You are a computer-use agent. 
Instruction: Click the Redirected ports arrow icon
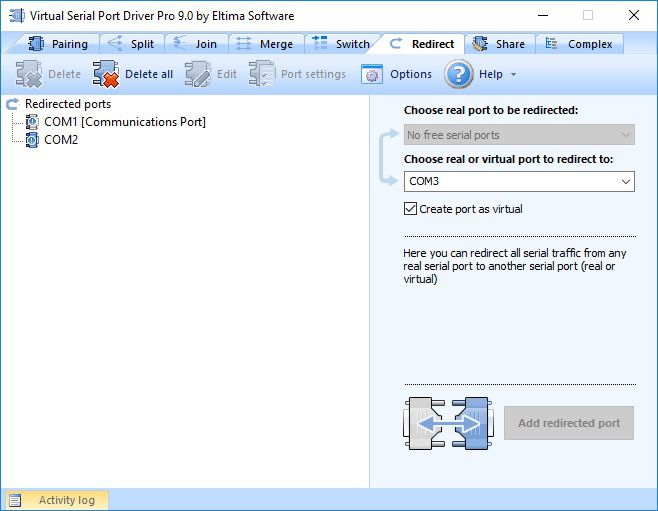(x=13, y=104)
